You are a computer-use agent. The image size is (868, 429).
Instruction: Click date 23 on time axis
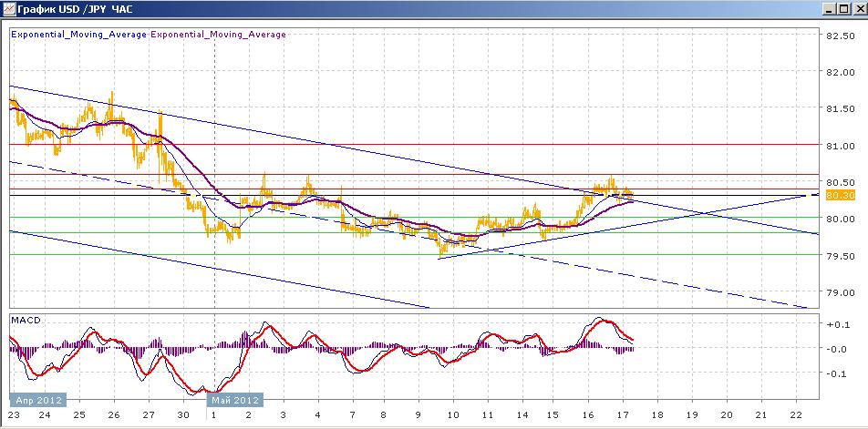16,415
